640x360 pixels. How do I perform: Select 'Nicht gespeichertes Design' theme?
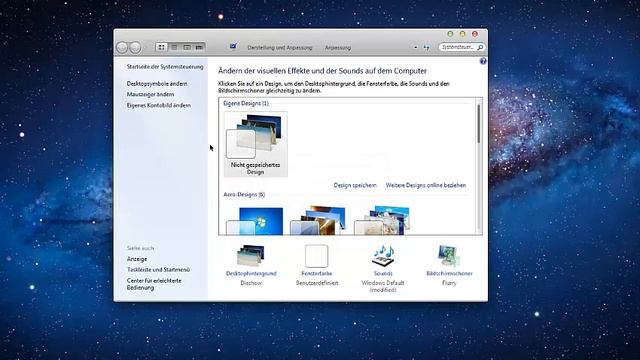click(x=256, y=144)
